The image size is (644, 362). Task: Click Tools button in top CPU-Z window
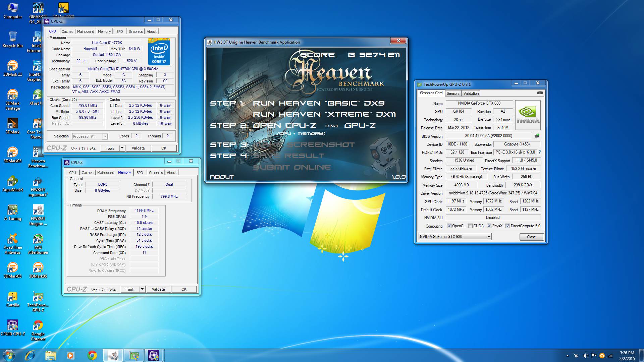pos(110,148)
